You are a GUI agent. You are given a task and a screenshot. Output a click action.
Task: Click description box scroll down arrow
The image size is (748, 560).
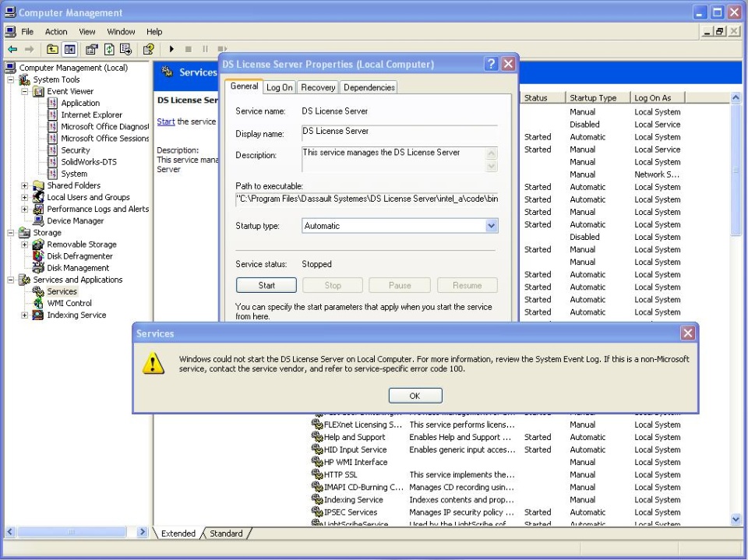pos(492,166)
